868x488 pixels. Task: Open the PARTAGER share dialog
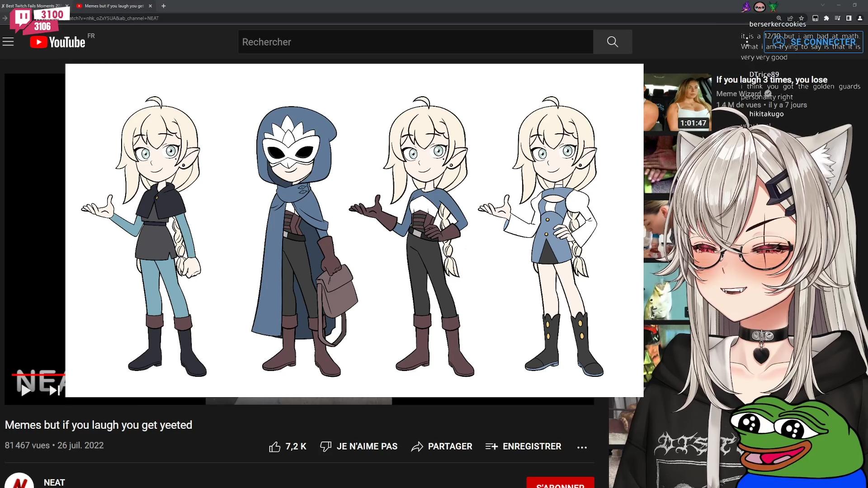click(x=442, y=446)
